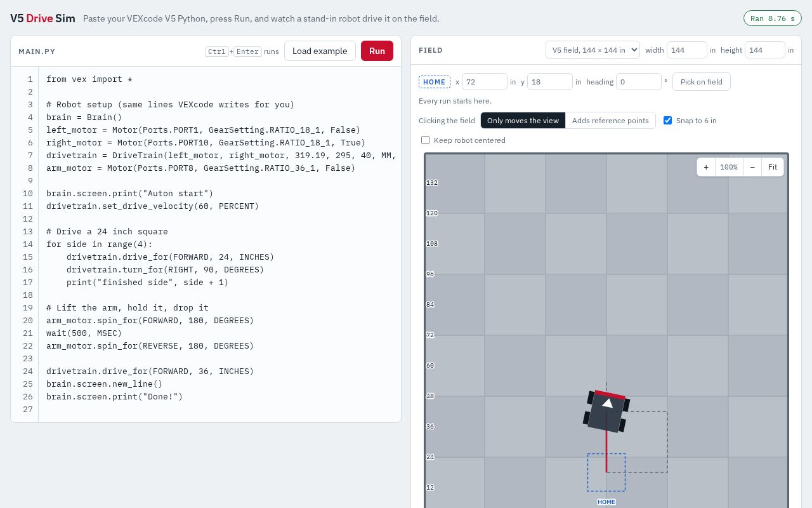Image resolution: width=812 pixels, height=508 pixels.
Task: Click the 'for side in range(4):' line
Action: (x=100, y=244)
